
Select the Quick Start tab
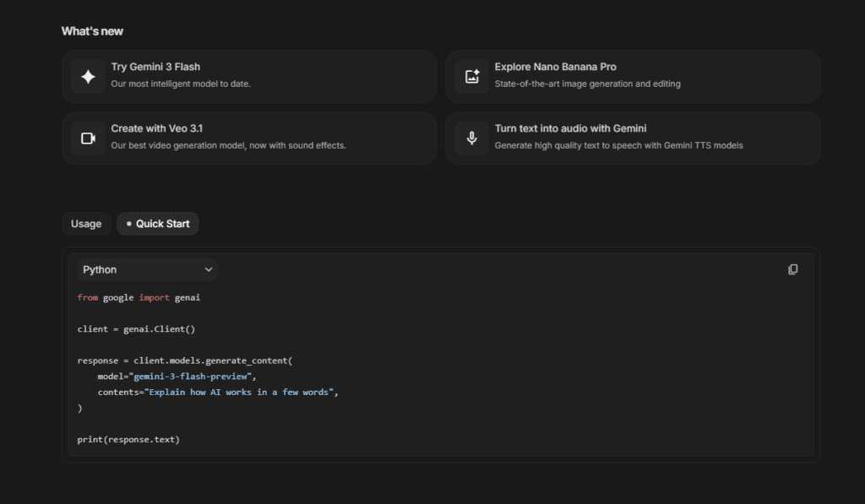[157, 224]
